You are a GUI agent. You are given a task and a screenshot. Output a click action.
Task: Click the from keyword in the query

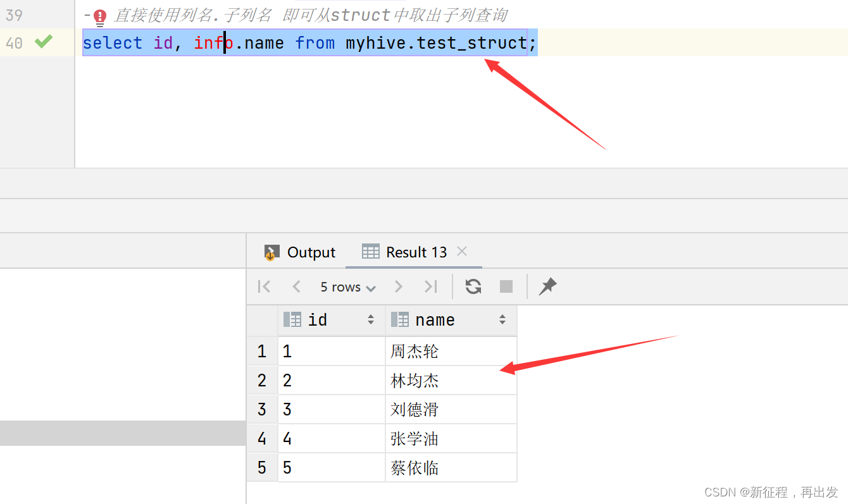(x=315, y=42)
